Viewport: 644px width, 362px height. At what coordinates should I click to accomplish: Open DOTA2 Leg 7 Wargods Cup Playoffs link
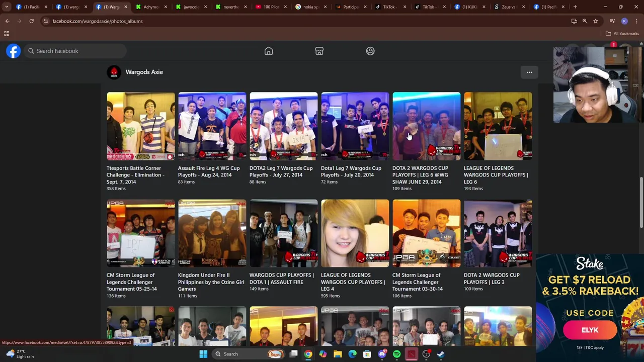click(281, 171)
